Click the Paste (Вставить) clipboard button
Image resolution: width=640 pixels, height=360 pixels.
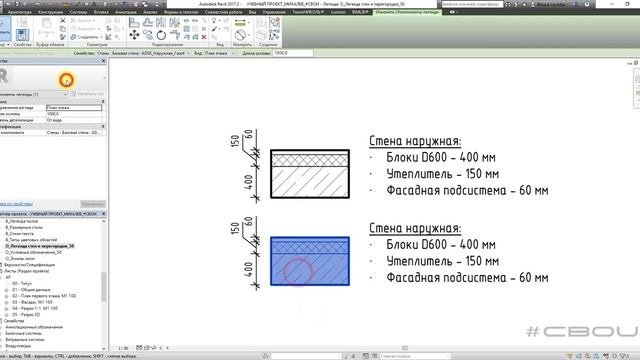coord(46,27)
